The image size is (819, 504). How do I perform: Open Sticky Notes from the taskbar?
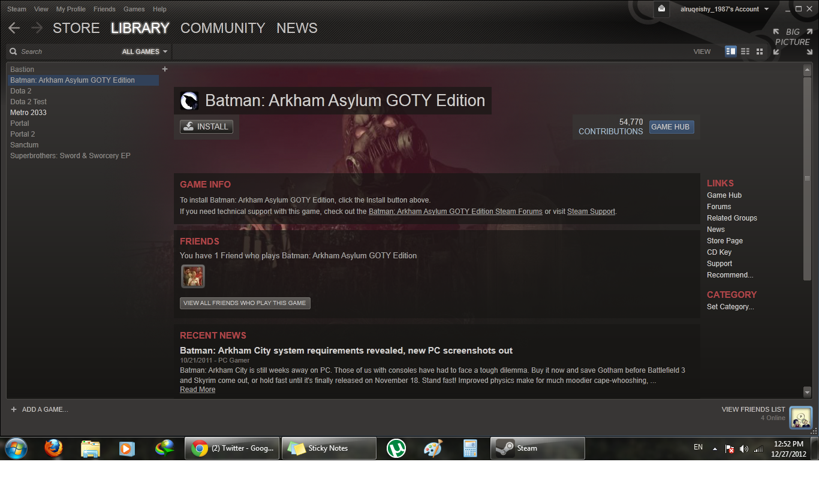tap(329, 448)
